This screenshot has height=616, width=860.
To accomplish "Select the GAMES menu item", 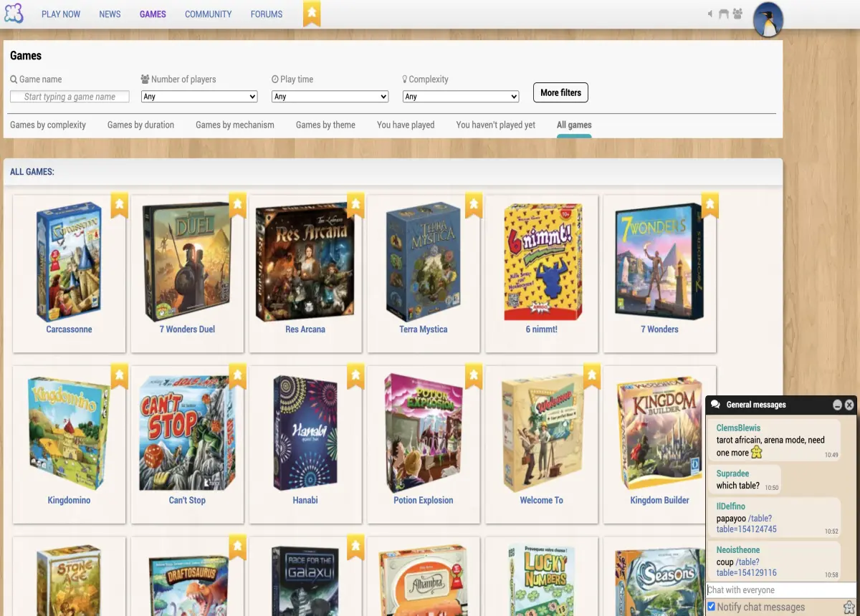I will click(153, 14).
